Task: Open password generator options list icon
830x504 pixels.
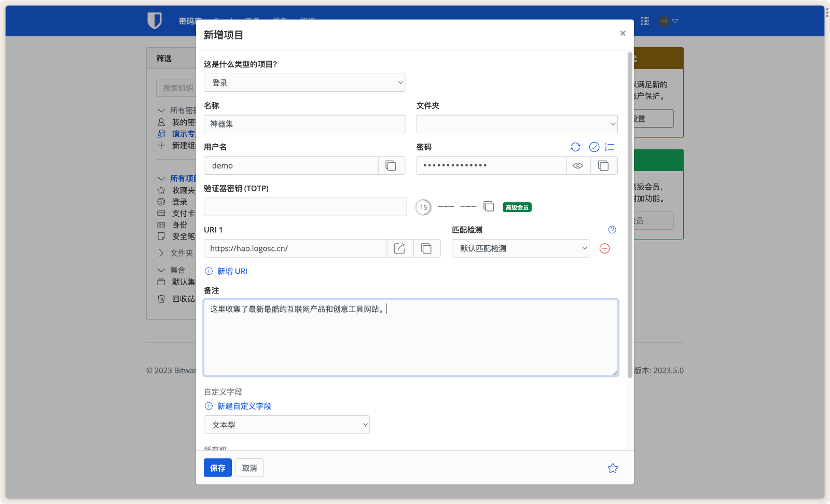Action: pos(610,147)
